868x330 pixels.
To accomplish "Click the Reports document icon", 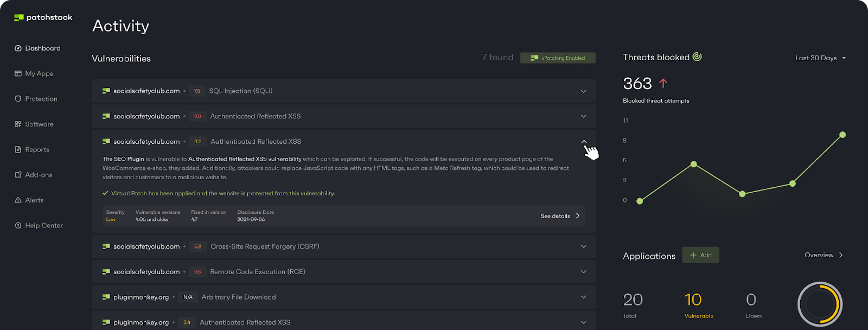I will tap(18, 150).
